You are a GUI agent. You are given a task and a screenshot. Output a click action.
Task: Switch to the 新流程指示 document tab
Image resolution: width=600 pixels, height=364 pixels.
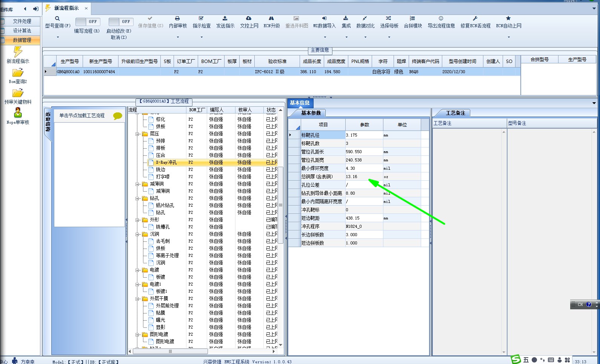click(66, 8)
